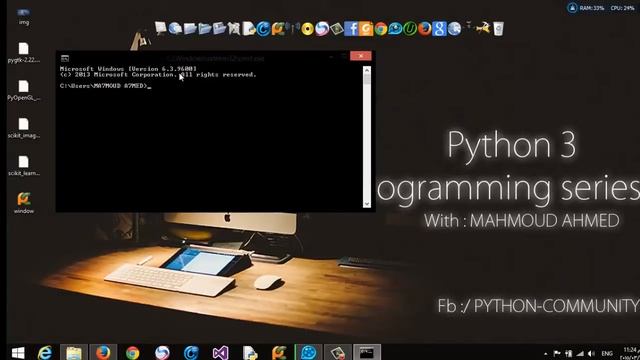This screenshot has width=640, height=360.
Task: Open the Command Prompt system menu icon
Action: 64,58
